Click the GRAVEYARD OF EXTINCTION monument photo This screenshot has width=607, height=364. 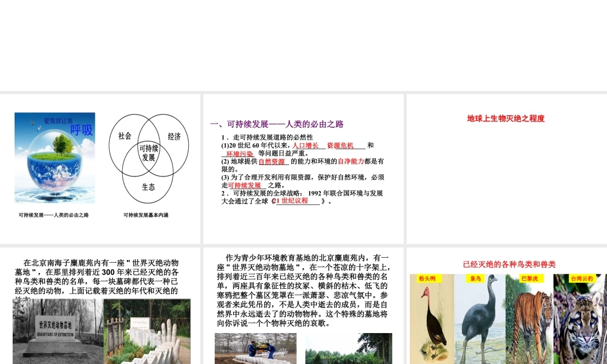pos(58,331)
